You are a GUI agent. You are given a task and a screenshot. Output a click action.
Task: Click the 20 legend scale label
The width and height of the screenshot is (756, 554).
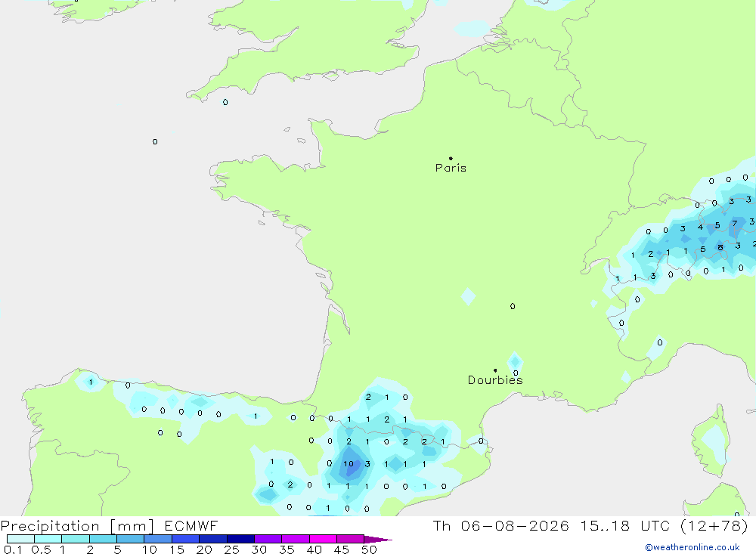point(204,549)
